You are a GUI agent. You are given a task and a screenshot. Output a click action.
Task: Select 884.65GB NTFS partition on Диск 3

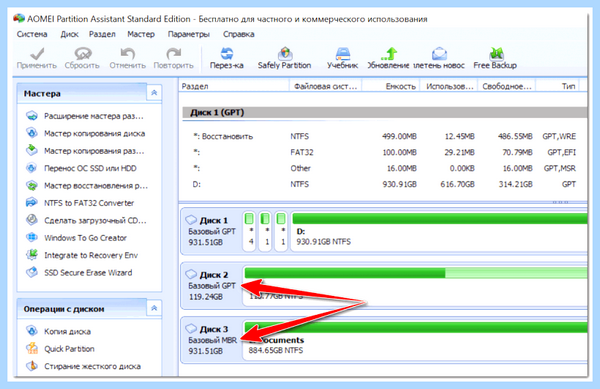415,340
